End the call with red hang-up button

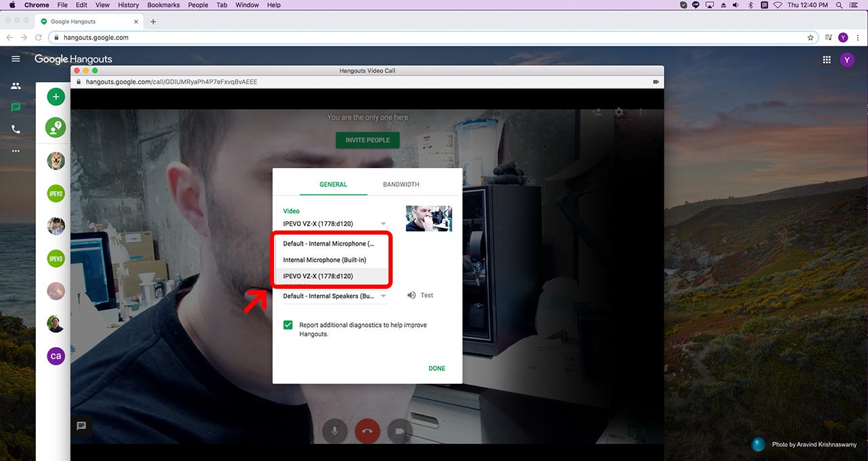[368, 431]
